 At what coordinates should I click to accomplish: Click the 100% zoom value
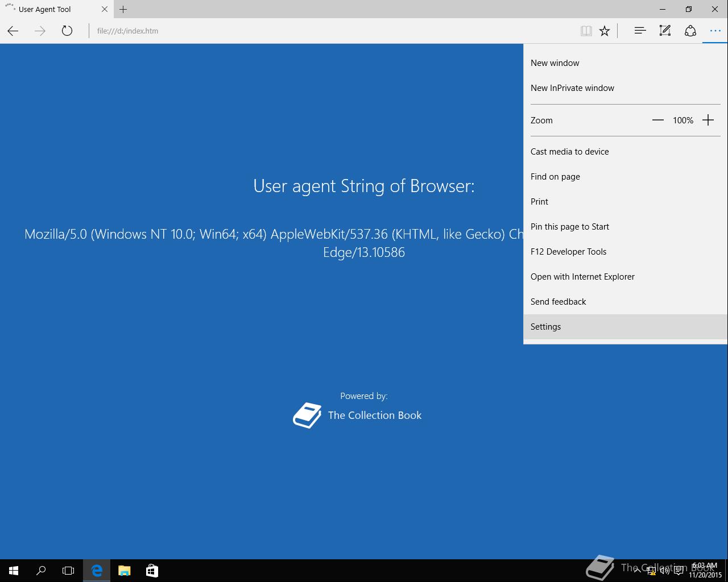[x=683, y=120]
